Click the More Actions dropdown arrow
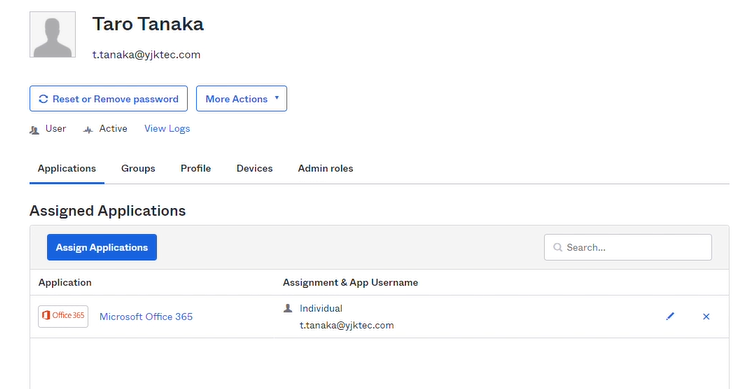The width and height of the screenshot is (754, 389). pyautogui.click(x=277, y=98)
